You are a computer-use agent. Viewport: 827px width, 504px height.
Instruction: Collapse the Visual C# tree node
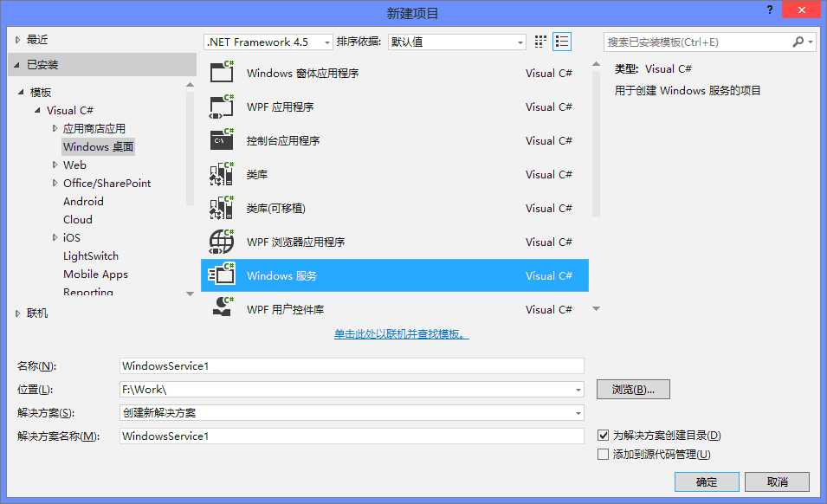tap(37, 111)
